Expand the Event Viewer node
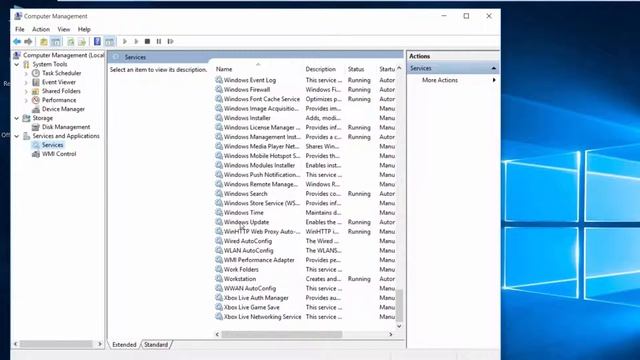Screen dimensions: 640x360 pyautogui.click(x=26, y=82)
